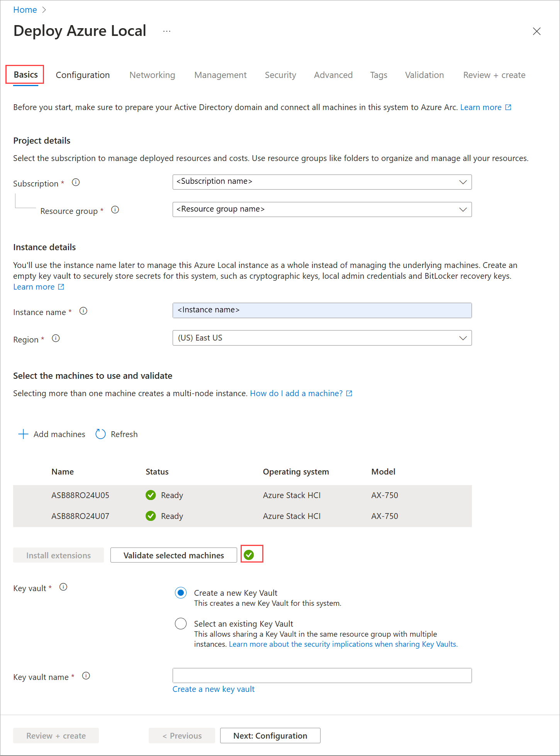This screenshot has height=756, width=560.
Task: Click the Key vault info icon
Action: (x=63, y=587)
